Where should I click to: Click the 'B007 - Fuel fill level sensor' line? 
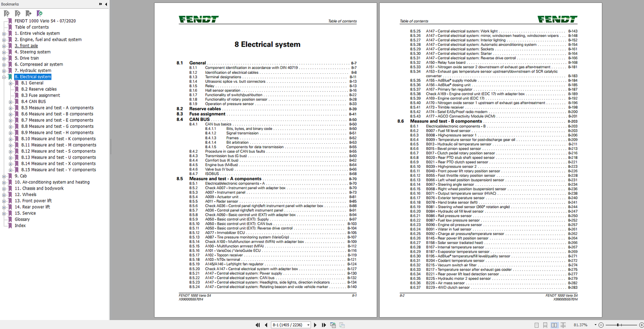[494, 131]
